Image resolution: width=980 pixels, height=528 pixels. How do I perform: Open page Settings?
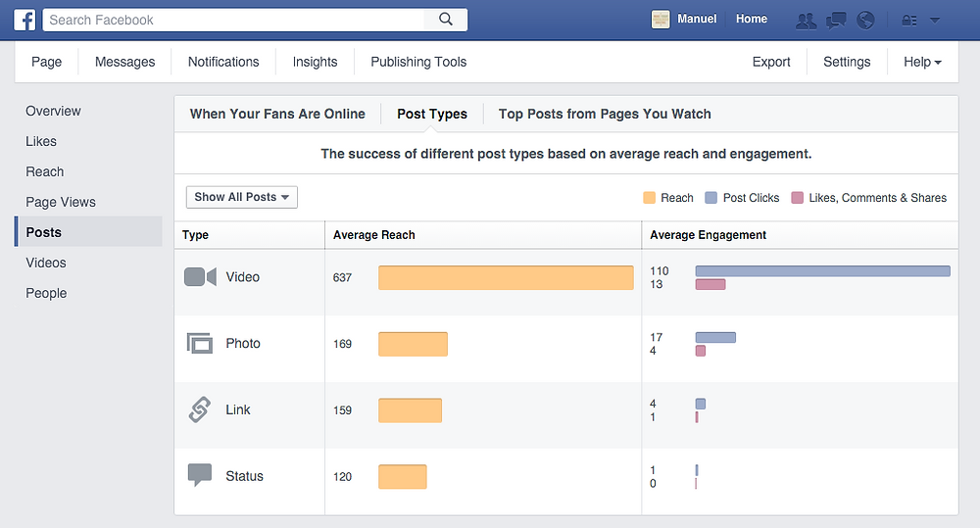[847, 62]
